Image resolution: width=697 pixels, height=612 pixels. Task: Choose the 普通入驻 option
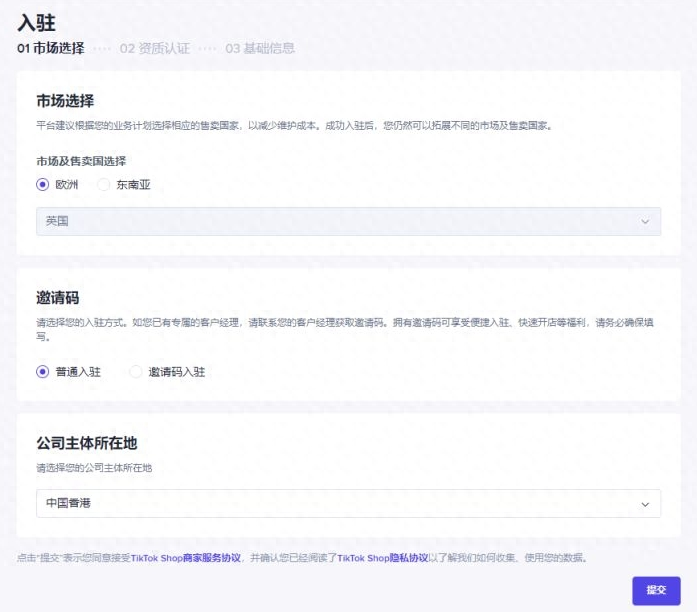[x=43, y=372]
